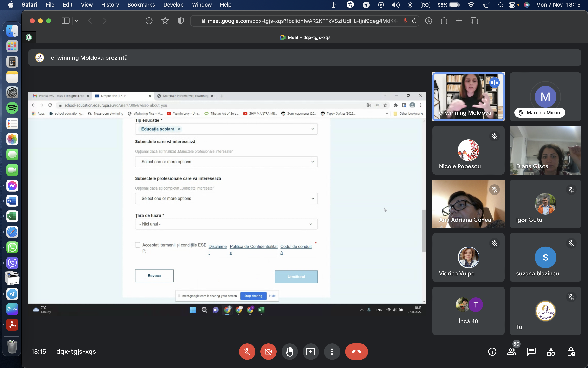Click Stop sharing button
This screenshot has height=368, width=588.
click(x=253, y=296)
